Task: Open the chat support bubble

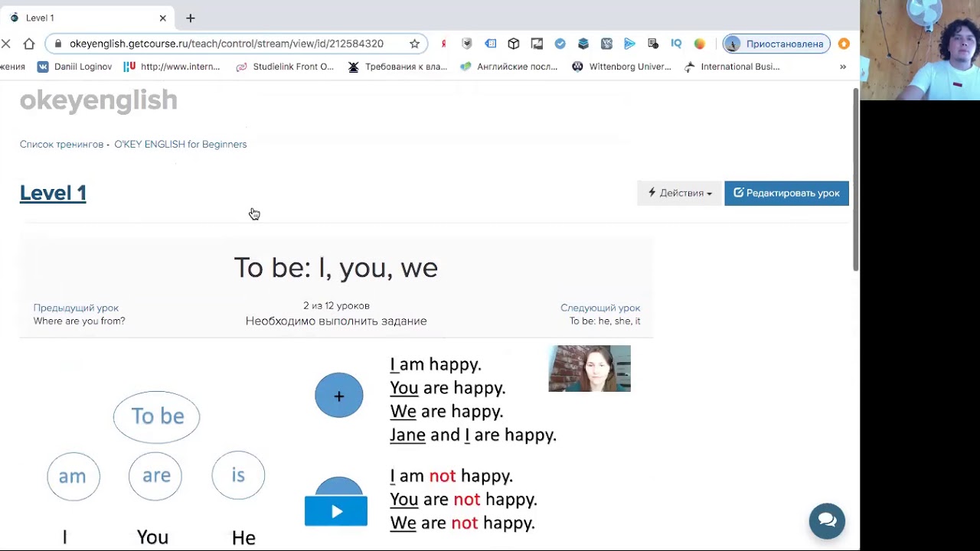Action: 827,521
